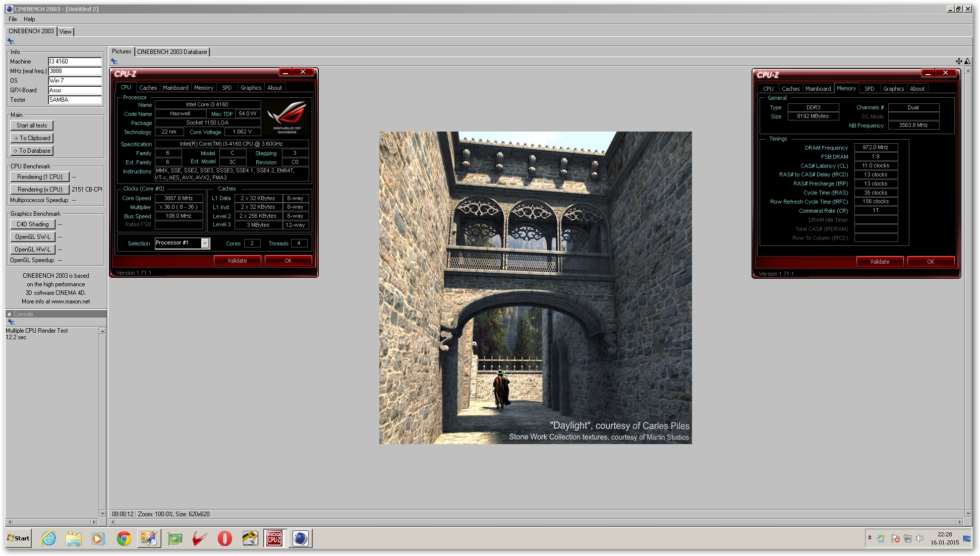Open the Help menu
Screen dimensions: 980x556
click(x=29, y=19)
